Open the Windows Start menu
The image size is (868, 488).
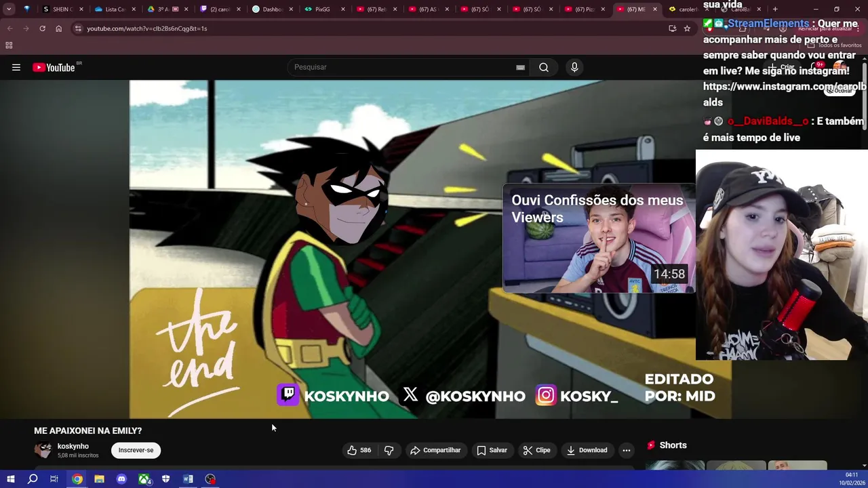pyautogui.click(x=11, y=479)
